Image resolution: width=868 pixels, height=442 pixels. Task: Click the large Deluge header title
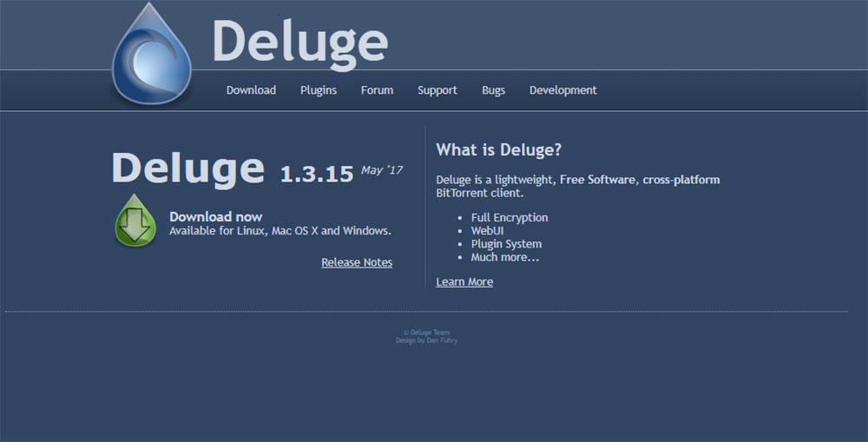299,42
